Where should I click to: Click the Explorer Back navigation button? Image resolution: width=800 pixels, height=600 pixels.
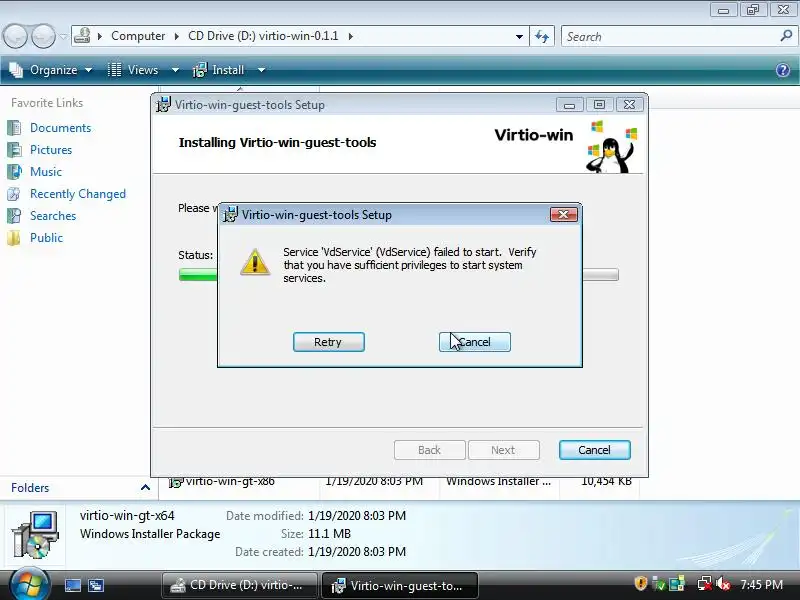point(15,36)
